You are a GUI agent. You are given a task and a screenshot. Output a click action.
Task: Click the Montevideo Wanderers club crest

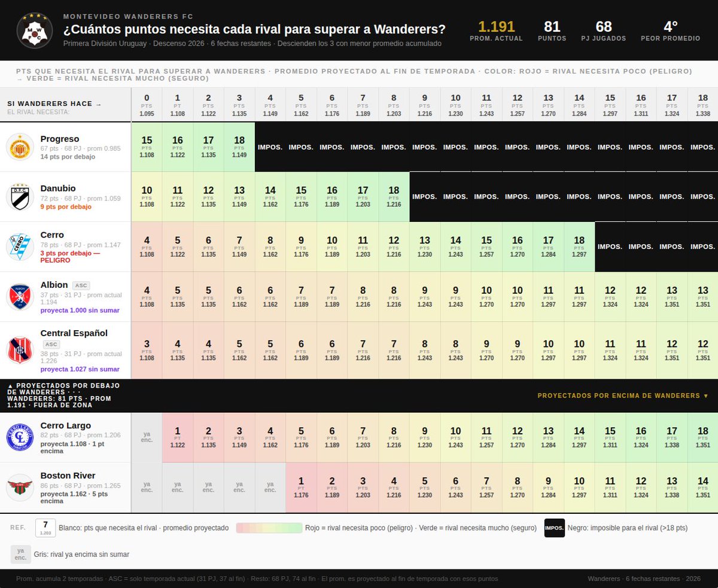coord(35,30)
